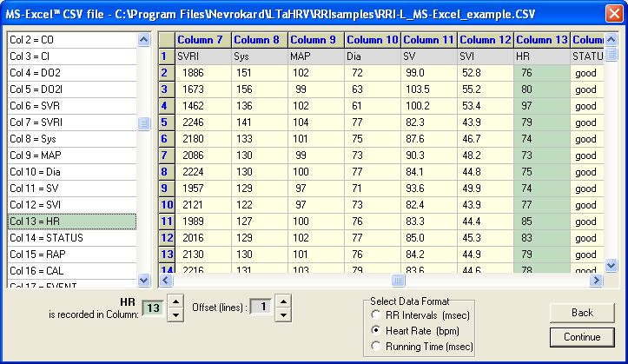
Task: Decrease the Offset lines value
Action: pos(283,314)
